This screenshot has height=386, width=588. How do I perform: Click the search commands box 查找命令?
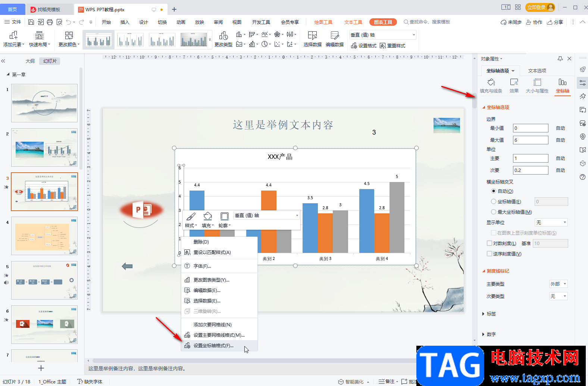(x=427, y=22)
